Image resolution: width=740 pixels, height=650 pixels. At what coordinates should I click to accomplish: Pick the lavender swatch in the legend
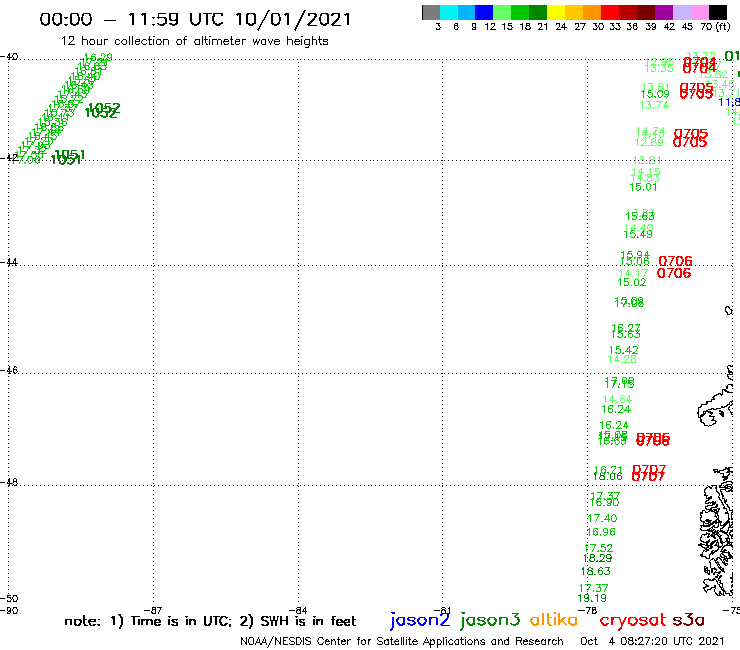(x=681, y=12)
